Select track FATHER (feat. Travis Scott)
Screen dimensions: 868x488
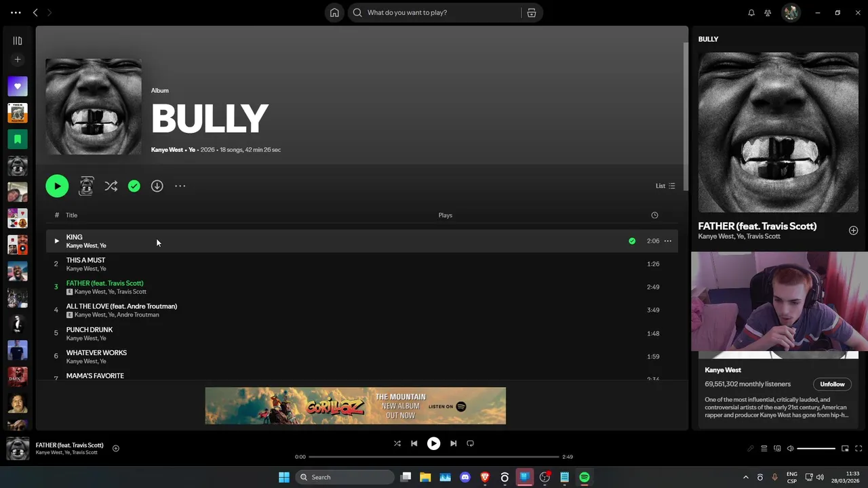point(362,287)
